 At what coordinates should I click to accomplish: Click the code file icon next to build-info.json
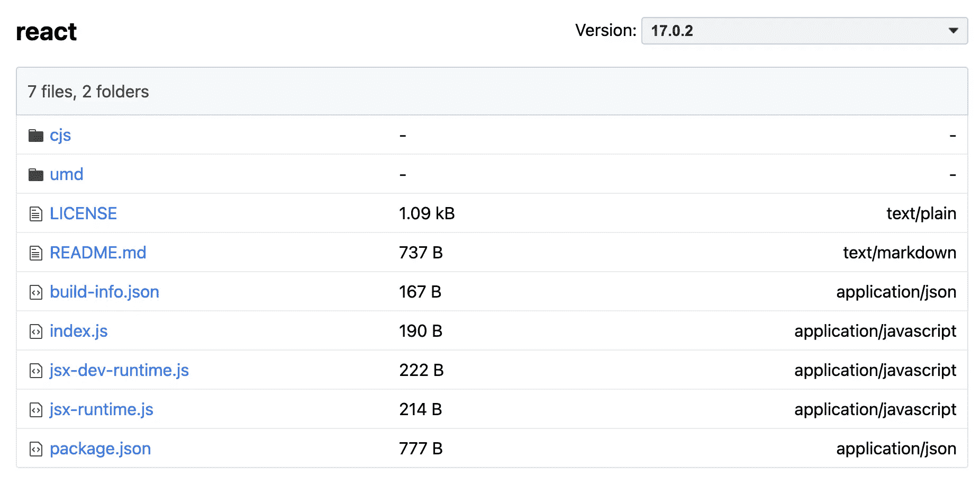tap(35, 292)
